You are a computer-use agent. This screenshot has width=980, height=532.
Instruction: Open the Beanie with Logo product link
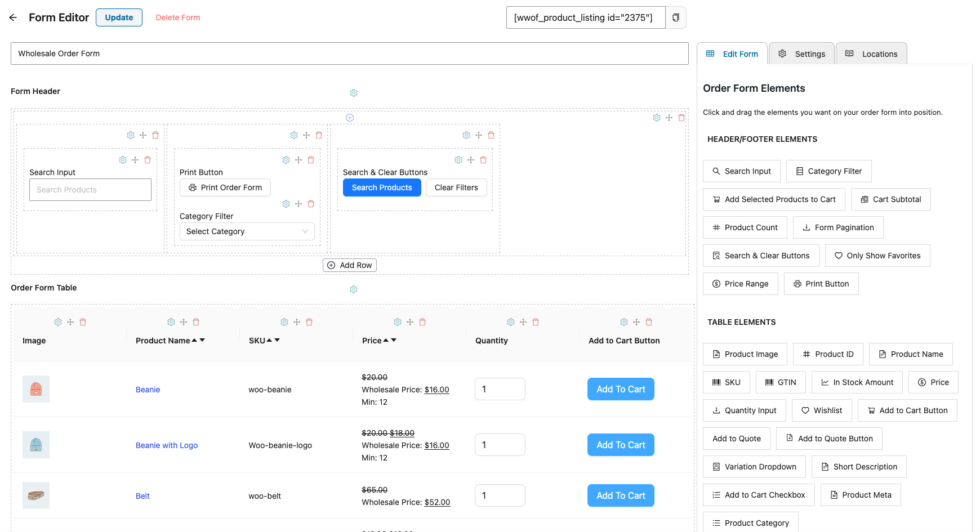[167, 445]
